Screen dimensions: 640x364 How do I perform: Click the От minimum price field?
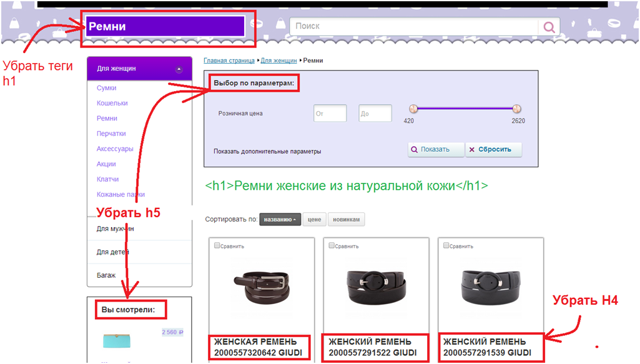330,114
